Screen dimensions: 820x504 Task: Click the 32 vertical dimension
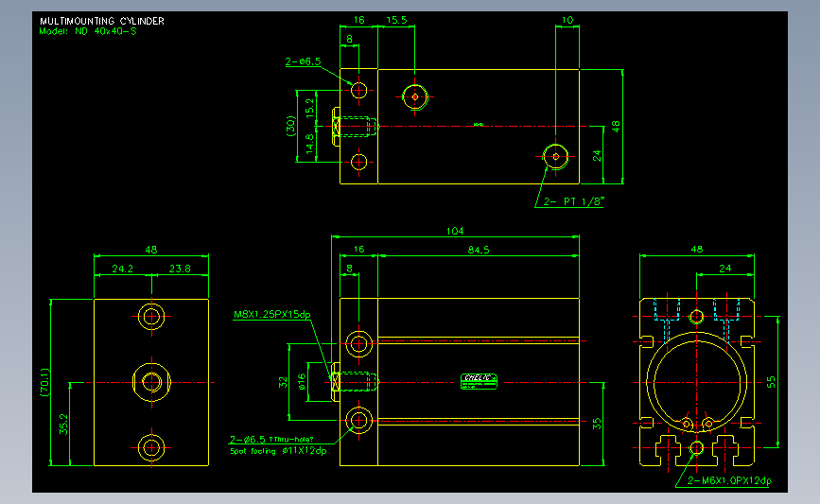pos(283,383)
